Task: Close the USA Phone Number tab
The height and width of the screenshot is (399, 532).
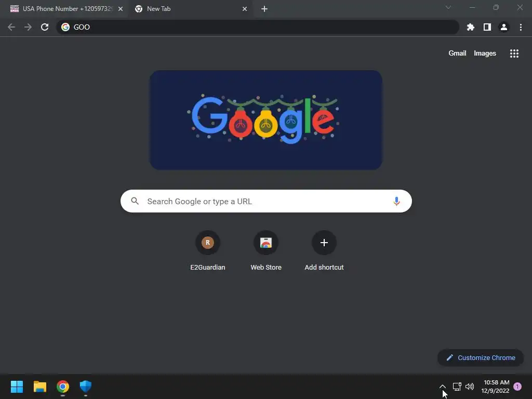Action: [121, 9]
